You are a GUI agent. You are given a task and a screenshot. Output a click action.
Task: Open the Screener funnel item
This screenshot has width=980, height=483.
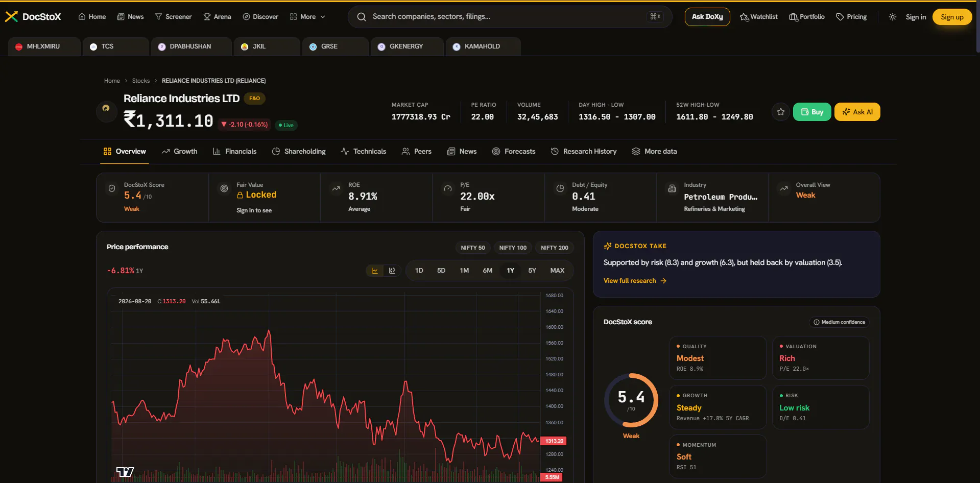pyautogui.click(x=173, y=17)
